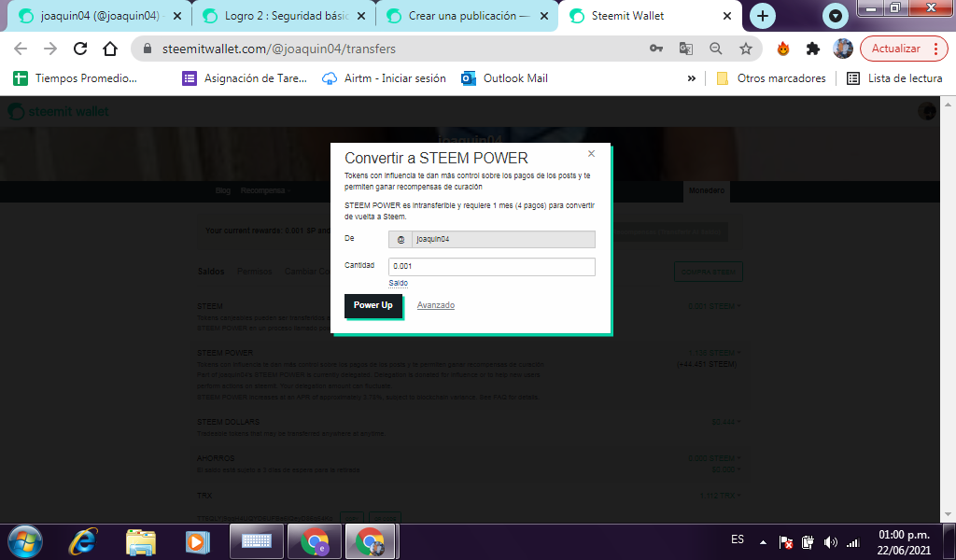Viewport: 956px width, 560px height.
Task: Open Otros marcadores folder
Action: tap(771, 78)
